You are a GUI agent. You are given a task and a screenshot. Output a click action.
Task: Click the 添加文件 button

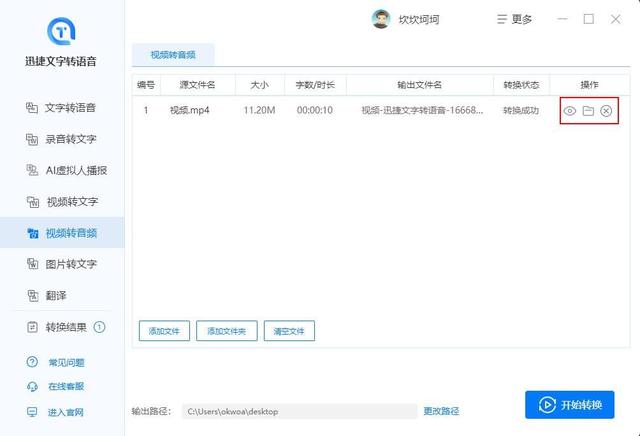(x=164, y=331)
